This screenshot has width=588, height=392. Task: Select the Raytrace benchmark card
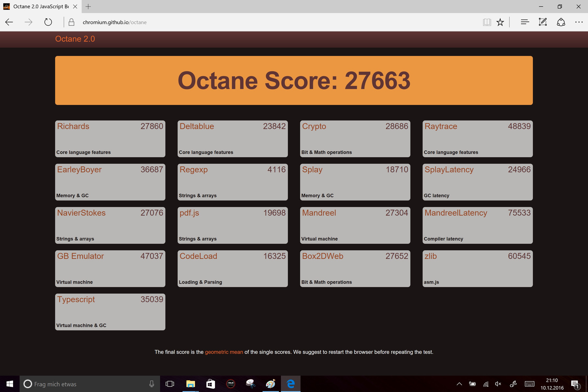478,139
